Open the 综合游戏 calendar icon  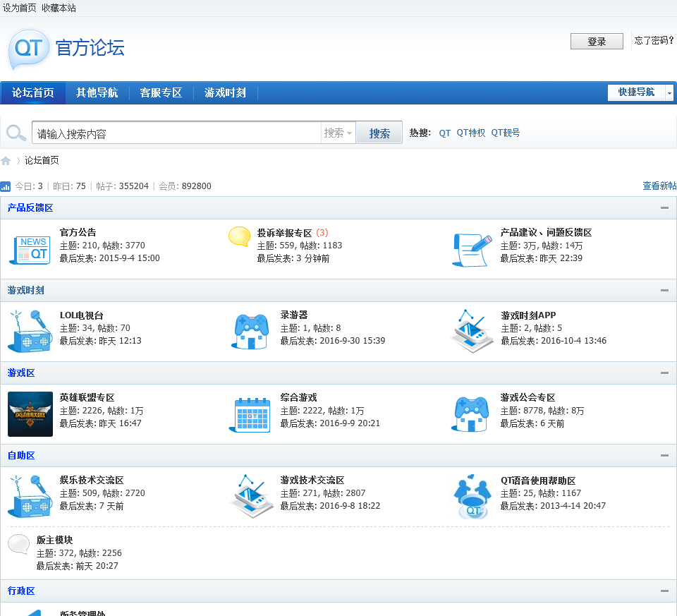pyautogui.click(x=250, y=414)
